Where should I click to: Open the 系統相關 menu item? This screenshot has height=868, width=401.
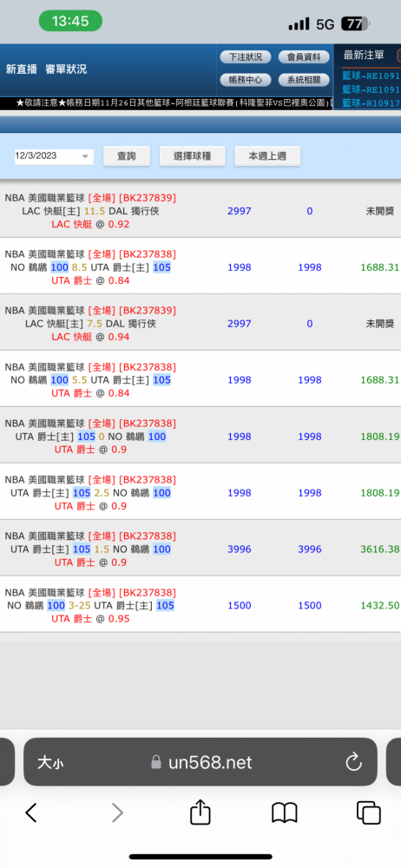point(304,80)
